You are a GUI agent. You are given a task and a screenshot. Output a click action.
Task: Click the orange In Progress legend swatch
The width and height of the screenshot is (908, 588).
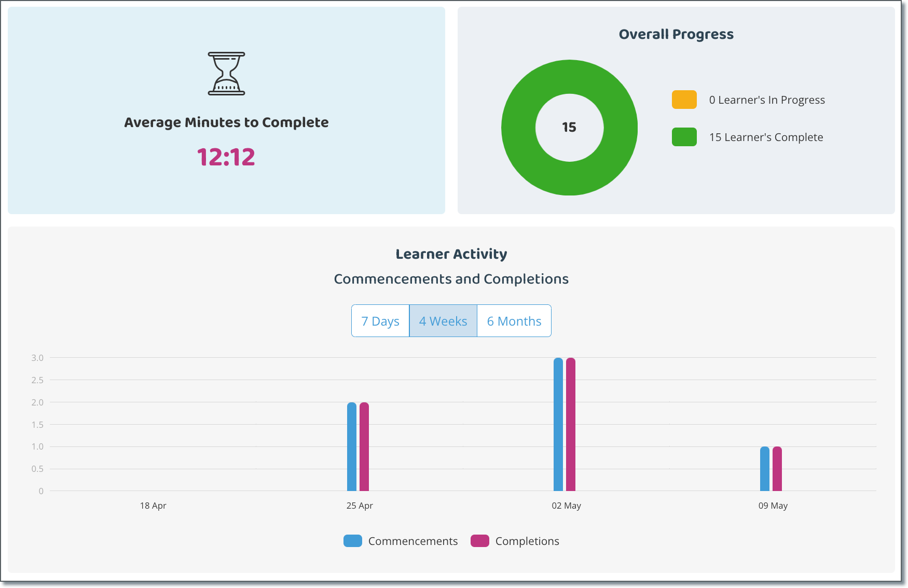(x=684, y=100)
